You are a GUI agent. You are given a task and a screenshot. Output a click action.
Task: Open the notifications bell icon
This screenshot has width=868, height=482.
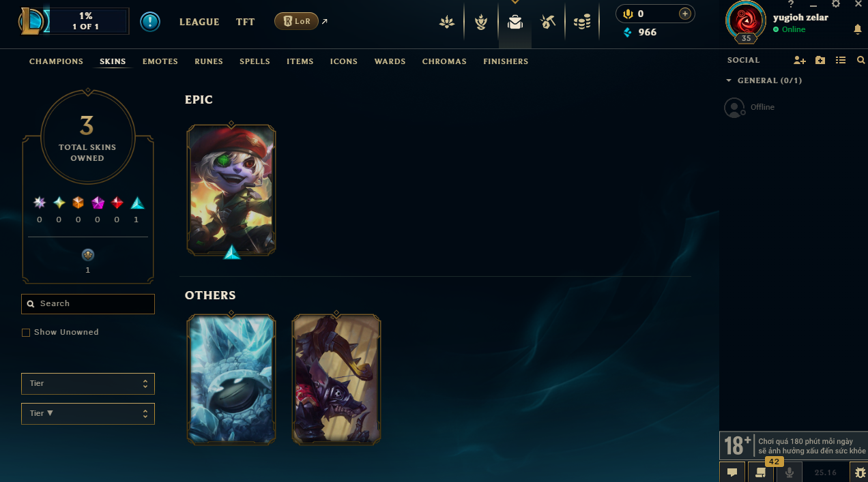pyautogui.click(x=858, y=29)
